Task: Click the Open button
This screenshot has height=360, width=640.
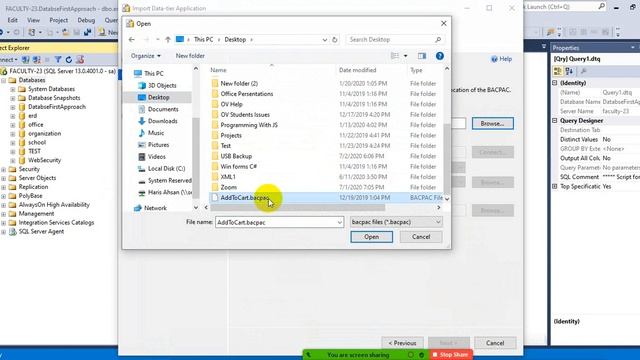Action: [x=371, y=237]
